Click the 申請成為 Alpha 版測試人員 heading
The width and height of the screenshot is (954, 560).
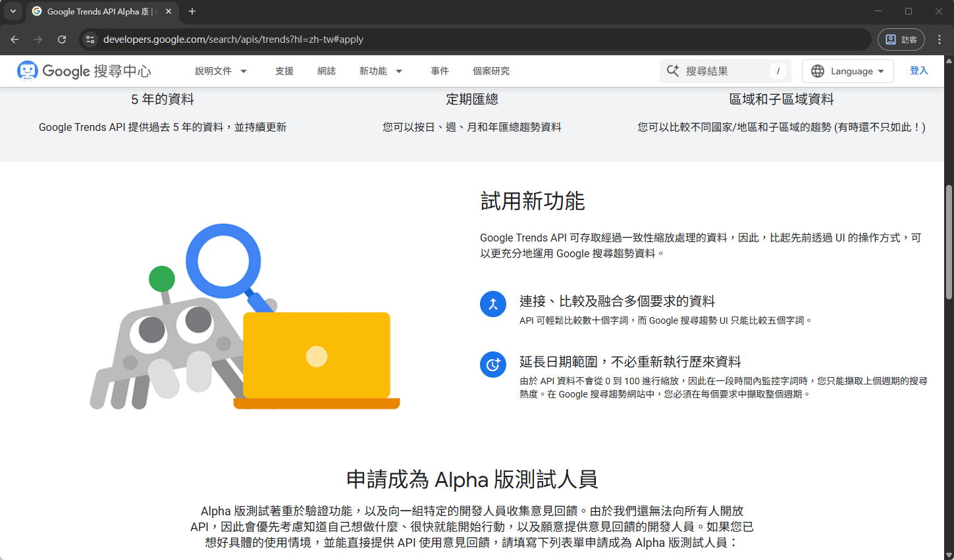click(472, 480)
